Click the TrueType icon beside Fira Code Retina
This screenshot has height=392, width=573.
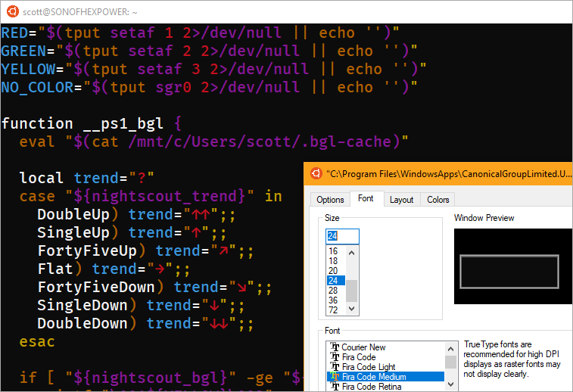[335, 387]
